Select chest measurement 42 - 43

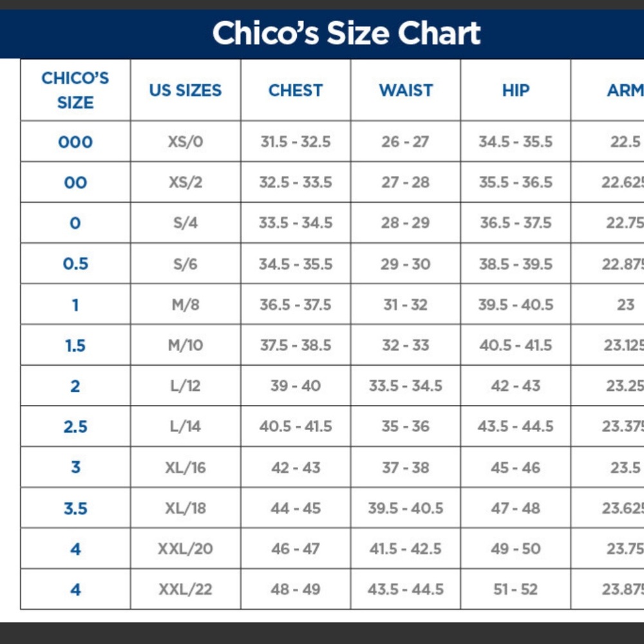click(296, 467)
